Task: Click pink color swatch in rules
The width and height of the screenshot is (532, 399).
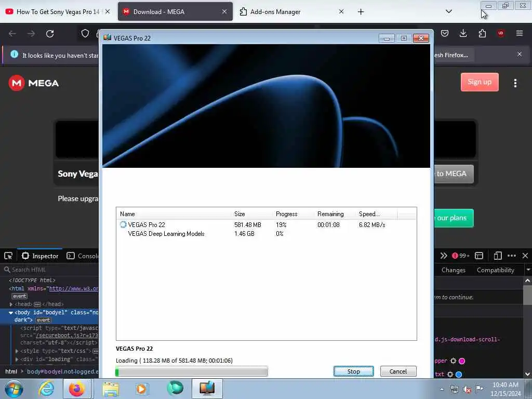Action: pos(462,361)
